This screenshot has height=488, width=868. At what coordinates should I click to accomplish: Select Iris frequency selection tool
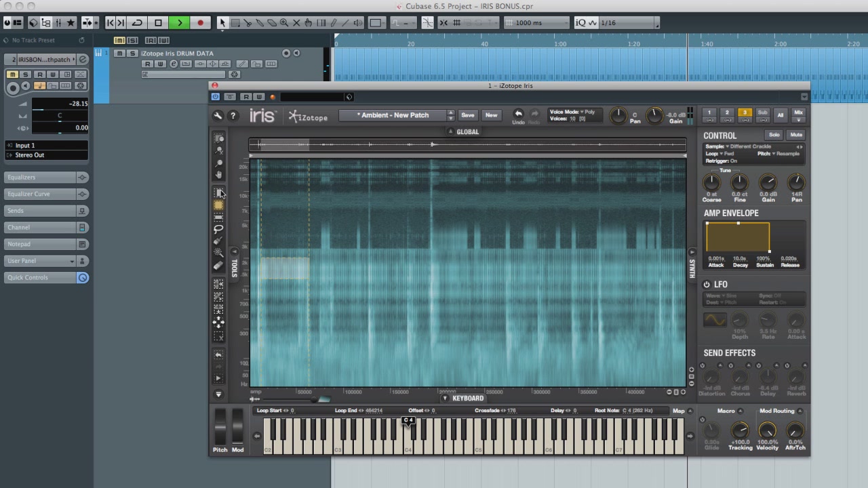pos(218,217)
